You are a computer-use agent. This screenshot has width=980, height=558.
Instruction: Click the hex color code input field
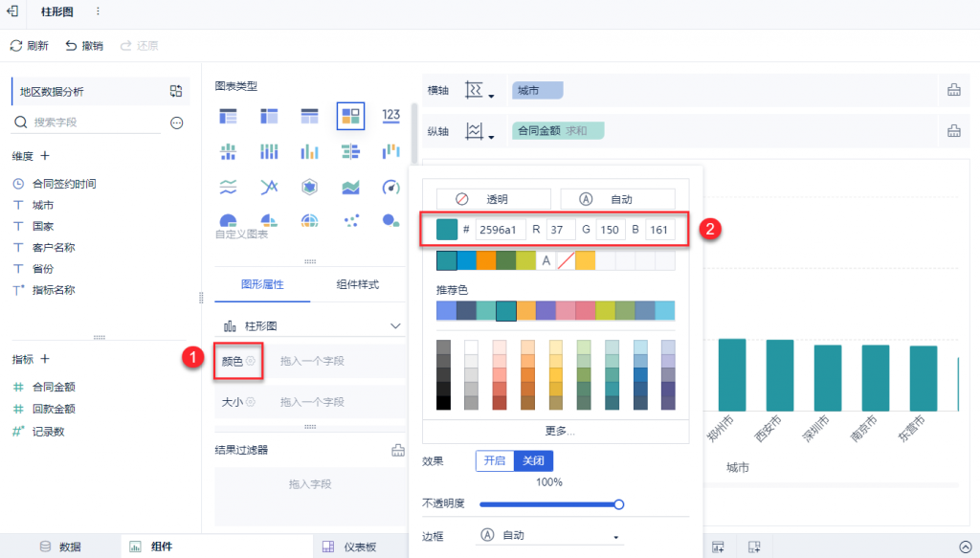500,230
